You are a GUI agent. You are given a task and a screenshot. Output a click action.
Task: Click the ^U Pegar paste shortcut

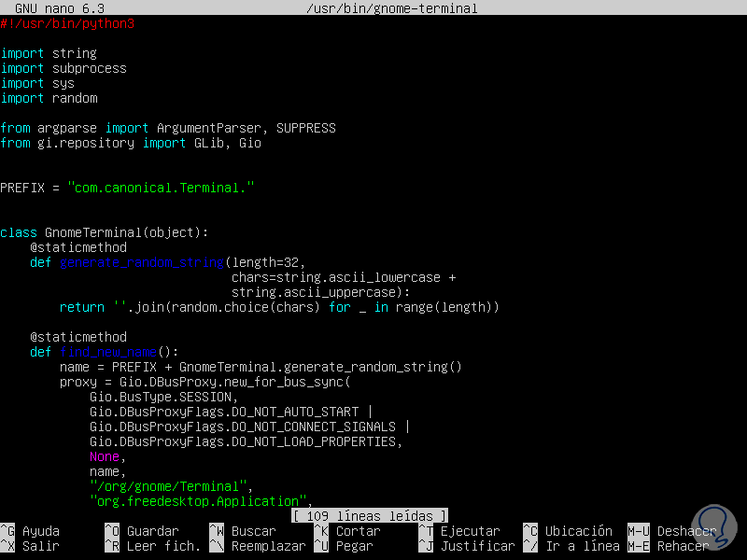click(344, 546)
